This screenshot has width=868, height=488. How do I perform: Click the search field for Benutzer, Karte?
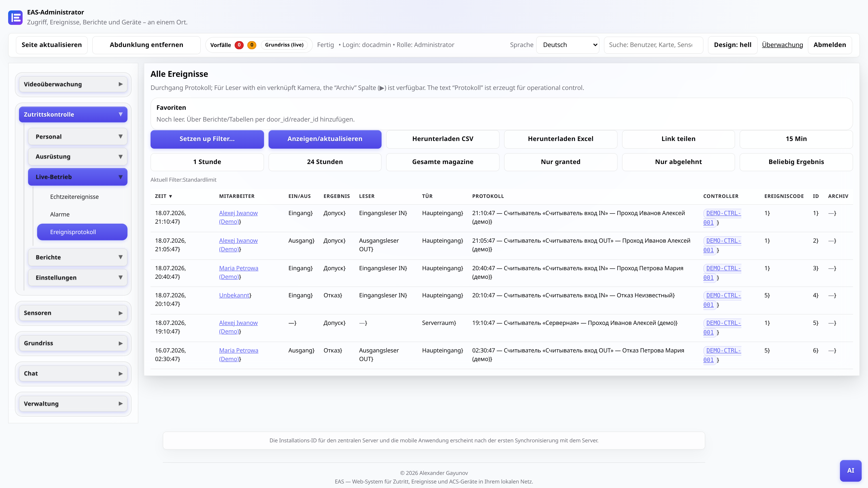tap(653, 45)
